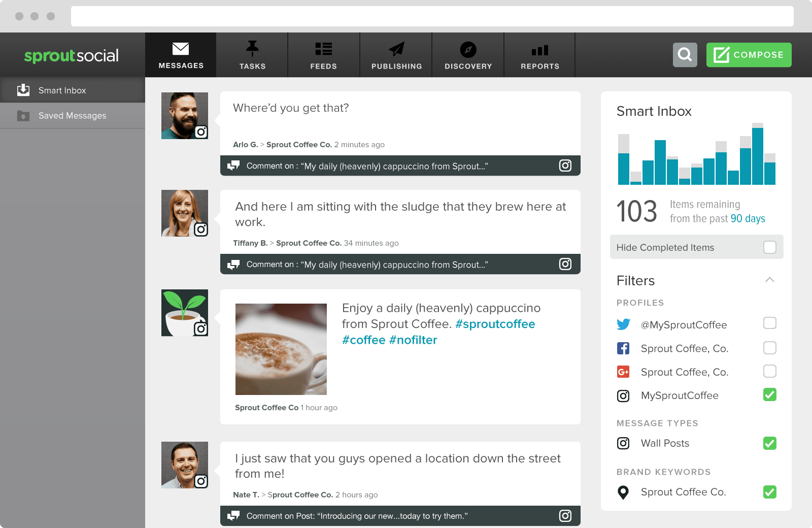812x528 pixels.
Task: Click the Instagram icon beside Wall Posts
Action: pyautogui.click(x=623, y=443)
